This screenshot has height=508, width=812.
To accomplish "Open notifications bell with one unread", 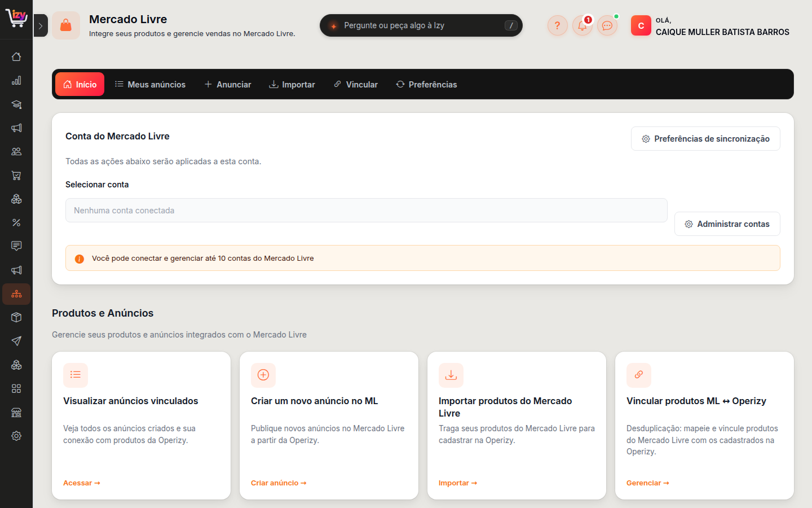I will [582, 25].
